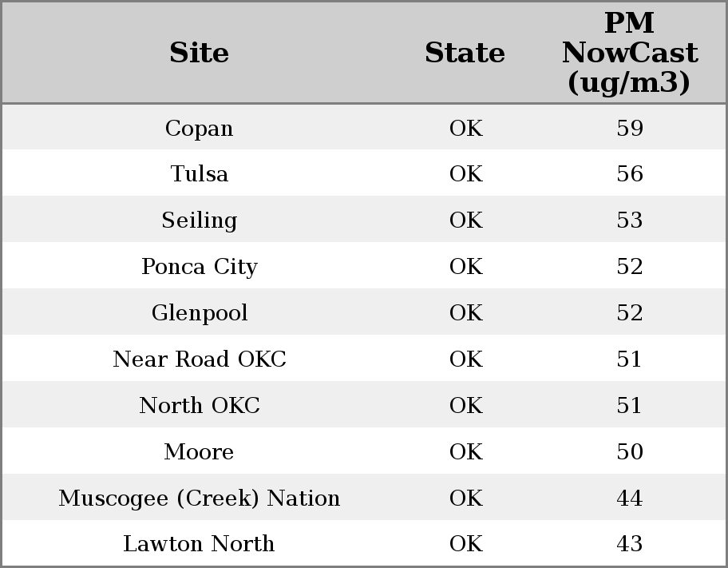The height and width of the screenshot is (568, 728).
Task: Select Muscogee Nation's PM value 44
Action: click(629, 498)
